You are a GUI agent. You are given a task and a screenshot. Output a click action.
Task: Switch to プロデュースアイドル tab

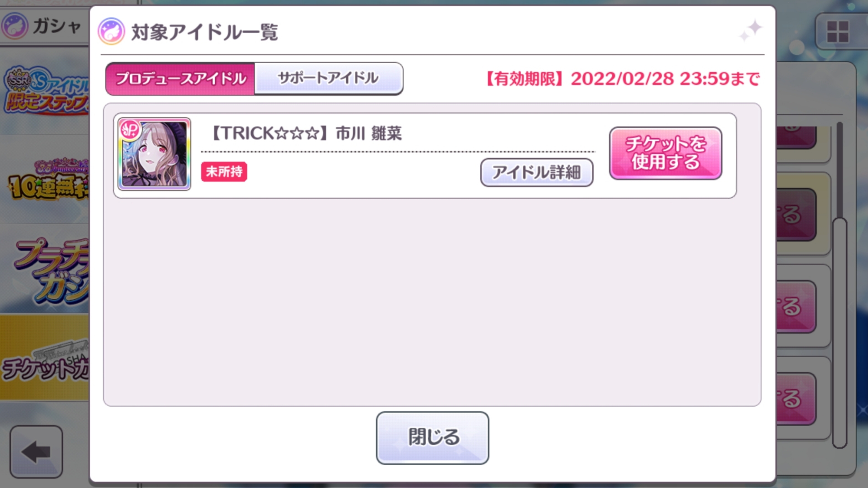tap(180, 79)
